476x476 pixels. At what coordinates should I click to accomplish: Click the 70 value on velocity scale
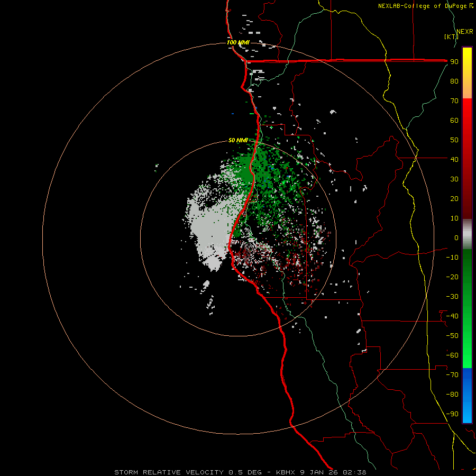454,101
